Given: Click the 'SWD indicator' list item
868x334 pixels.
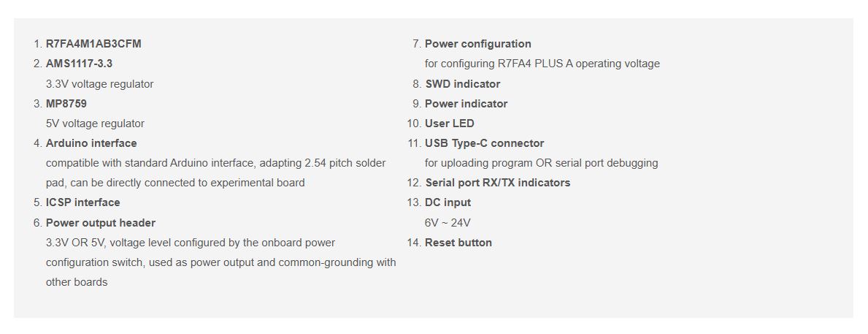Looking at the screenshot, I should [x=463, y=84].
